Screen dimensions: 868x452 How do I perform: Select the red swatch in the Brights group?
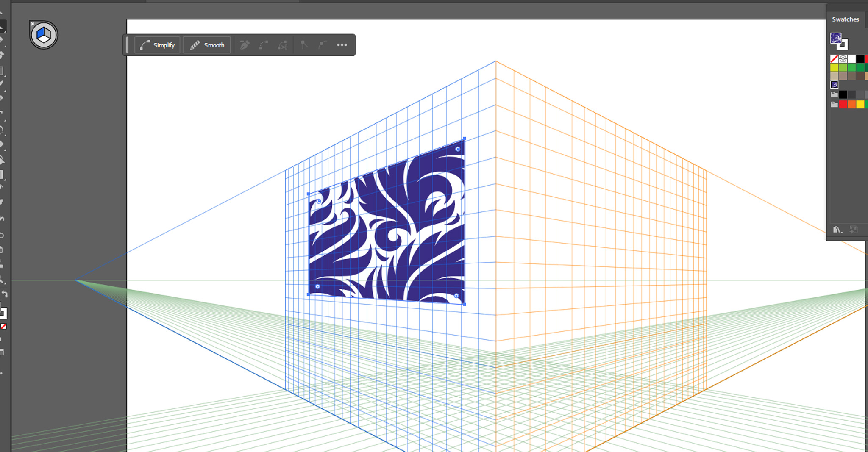[843, 104]
